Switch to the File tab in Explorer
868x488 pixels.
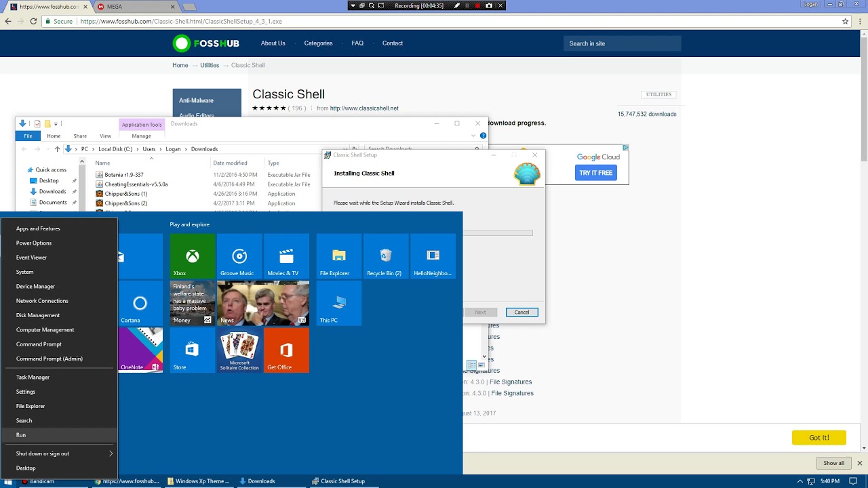pos(28,136)
